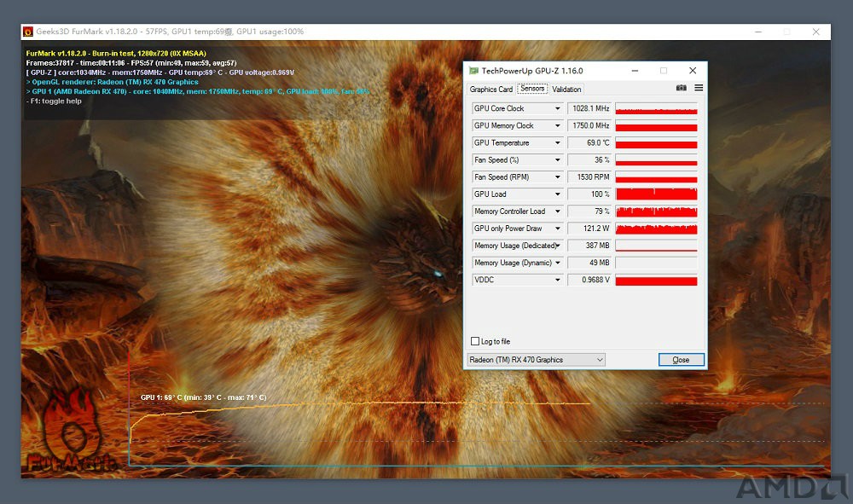Open the GPU Load sensor dropdown
This screenshot has height=504, width=853.
[x=558, y=194]
